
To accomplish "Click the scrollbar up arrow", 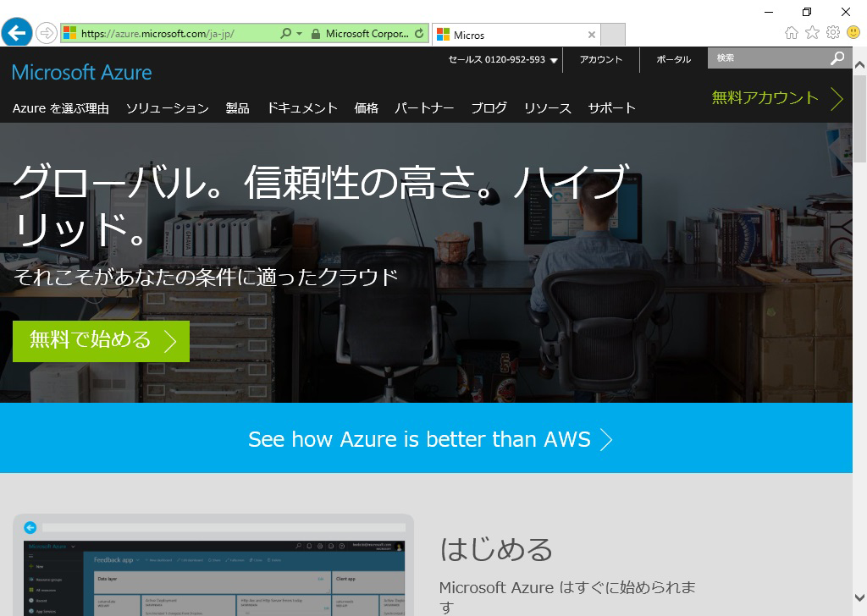I will tap(860, 64).
